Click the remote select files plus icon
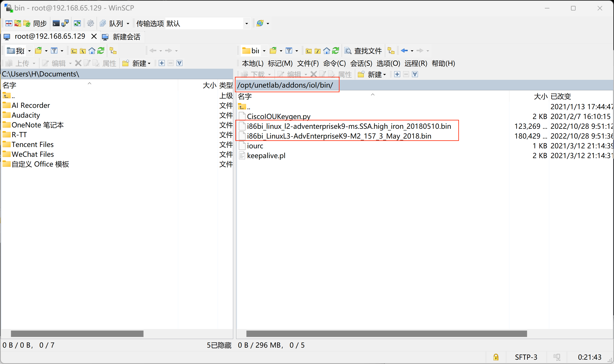Viewport: 614px width, 364px height. point(397,74)
